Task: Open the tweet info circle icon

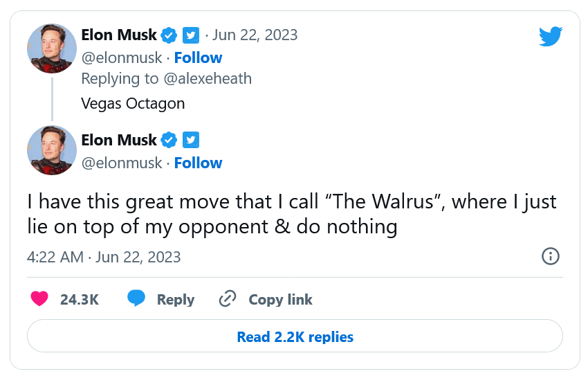Action: 550,256
